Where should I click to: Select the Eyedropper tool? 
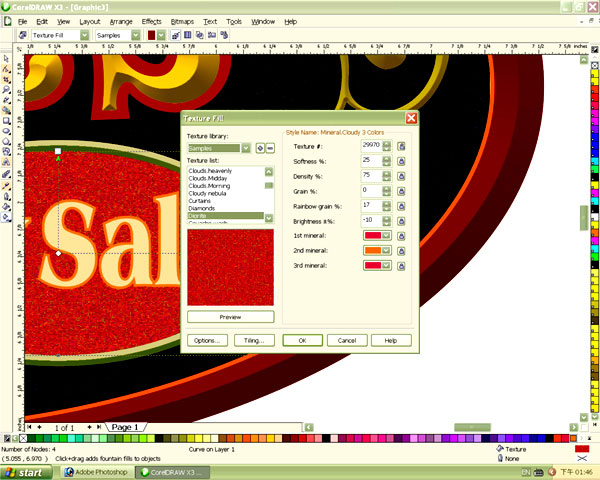6,186
